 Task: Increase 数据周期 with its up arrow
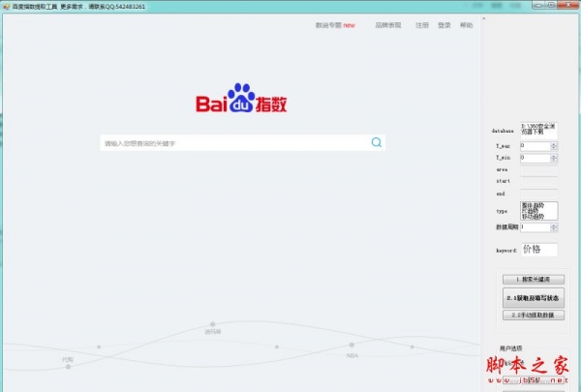tap(554, 226)
